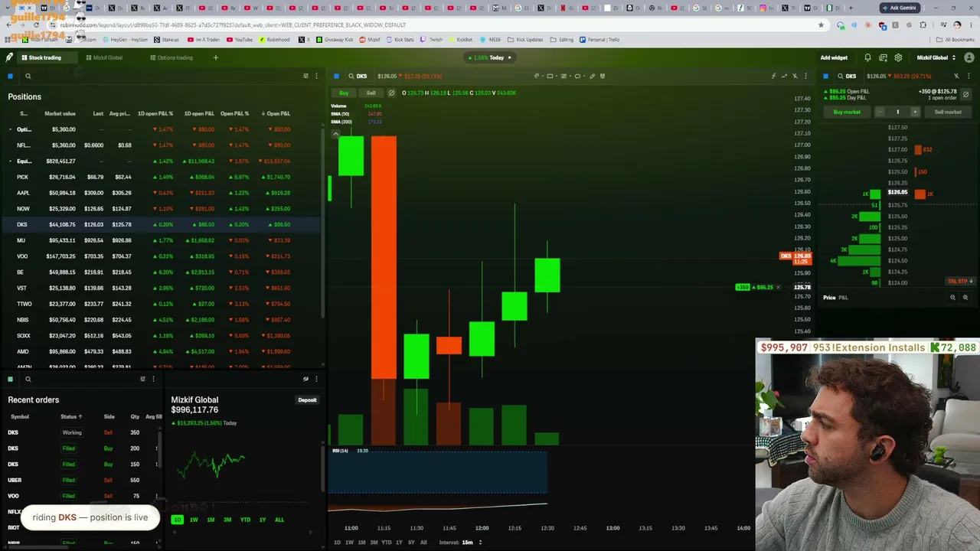Image resolution: width=980 pixels, height=551 pixels.
Task: Select the pencil drawing tool on chart
Action: [x=592, y=77]
